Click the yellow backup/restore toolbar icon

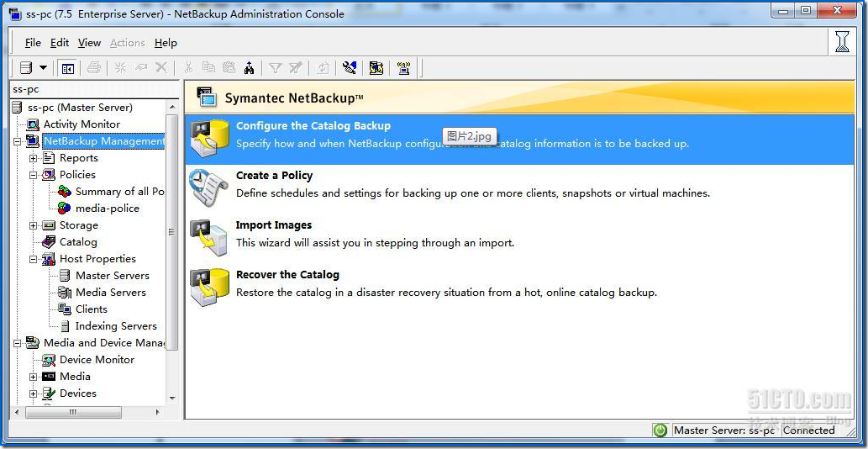(376, 67)
